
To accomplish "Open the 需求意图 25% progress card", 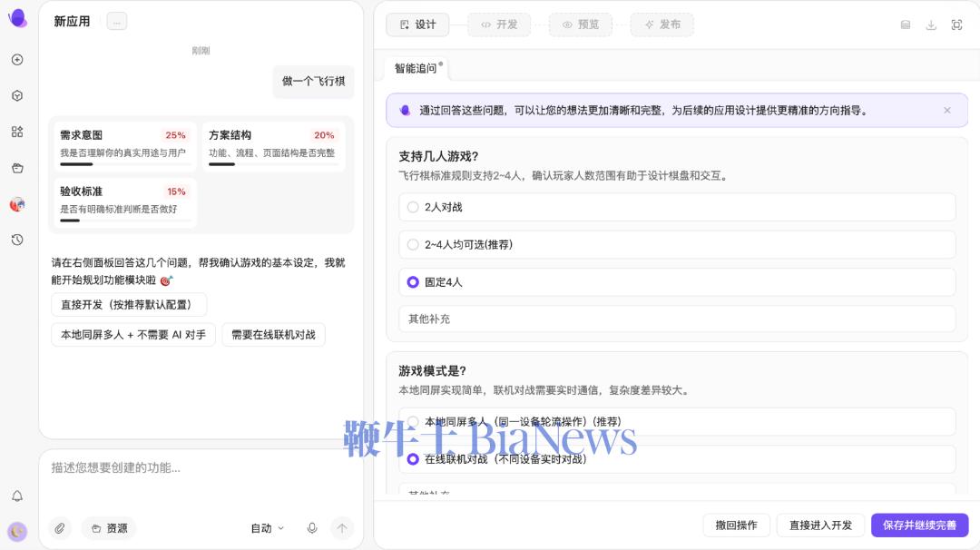I will tap(123, 146).
